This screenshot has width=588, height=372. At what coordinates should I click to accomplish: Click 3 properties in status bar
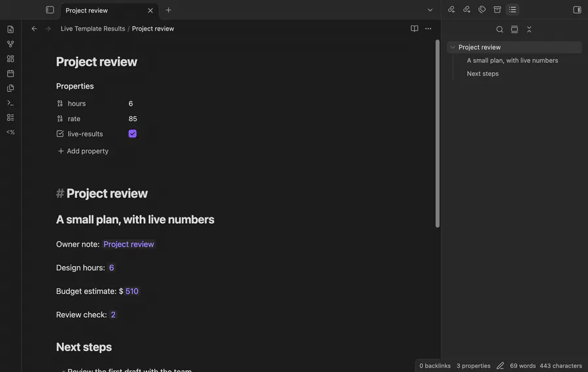point(473,365)
